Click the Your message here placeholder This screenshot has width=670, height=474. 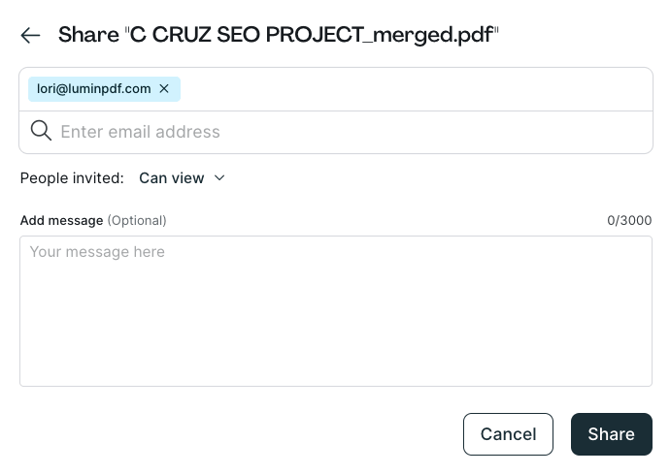tap(97, 252)
